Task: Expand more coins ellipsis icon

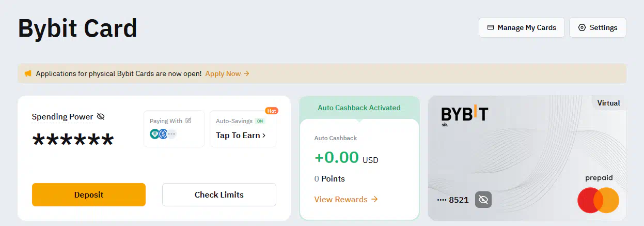Action: point(171,134)
